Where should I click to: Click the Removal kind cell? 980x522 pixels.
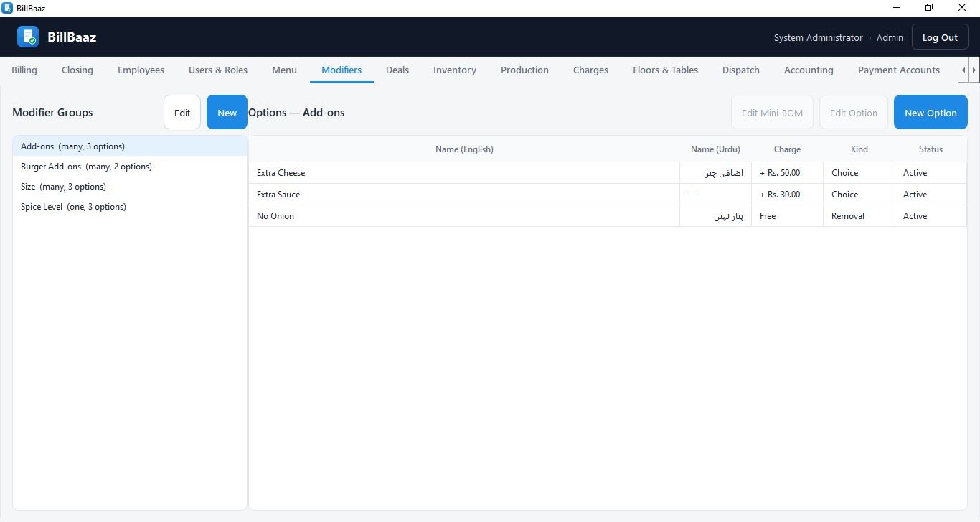(859, 215)
